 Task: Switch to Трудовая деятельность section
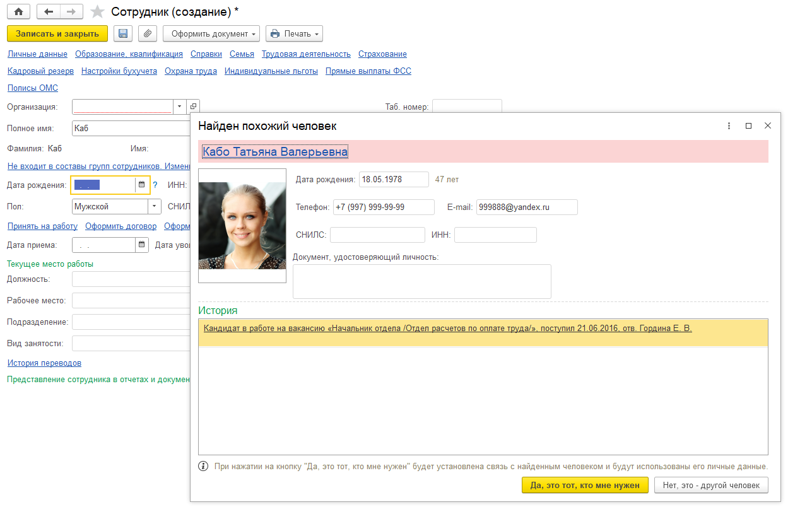pyautogui.click(x=306, y=54)
